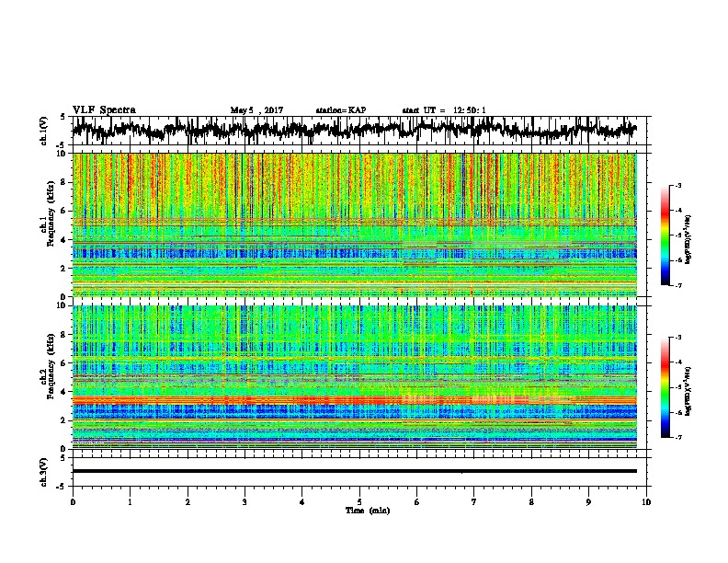
Task: Select the 'May 5 , 2017' date text
Action: pyautogui.click(x=256, y=110)
